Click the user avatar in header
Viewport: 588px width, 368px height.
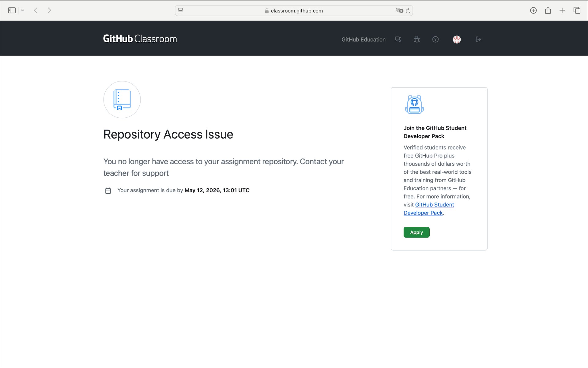pyautogui.click(x=457, y=39)
